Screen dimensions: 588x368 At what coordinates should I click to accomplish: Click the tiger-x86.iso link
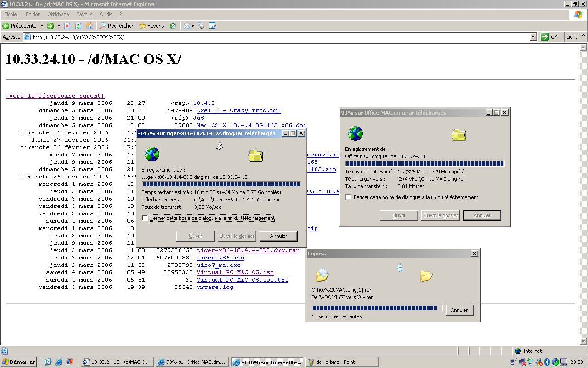(x=220, y=258)
